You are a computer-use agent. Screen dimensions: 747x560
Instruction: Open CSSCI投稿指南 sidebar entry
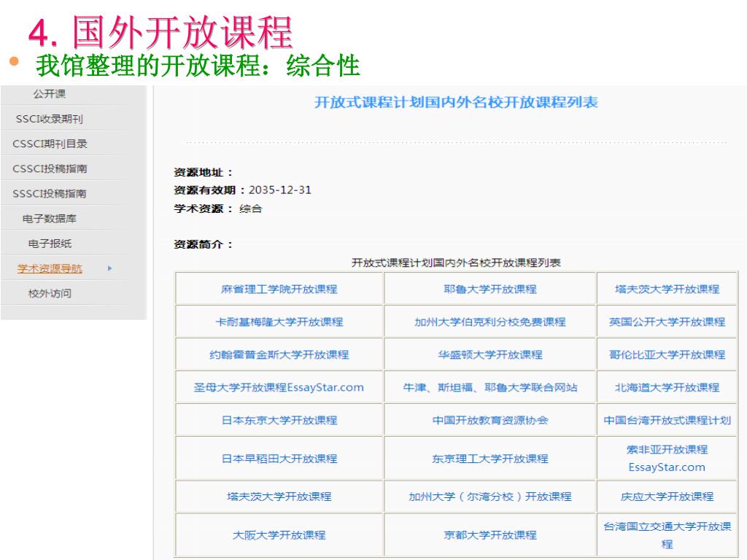[x=50, y=168]
